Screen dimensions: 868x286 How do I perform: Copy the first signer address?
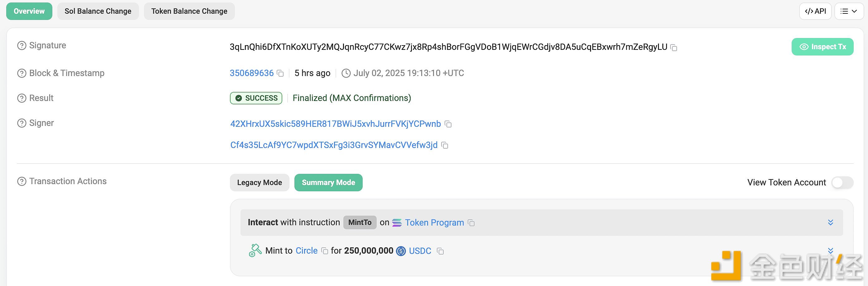pyautogui.click(x=448, y=124)
